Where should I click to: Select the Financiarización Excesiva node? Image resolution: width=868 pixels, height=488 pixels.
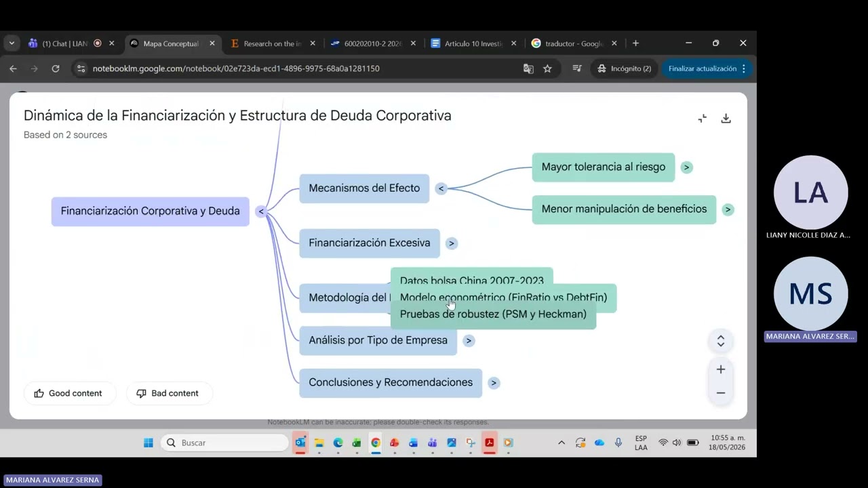(370, 243)
